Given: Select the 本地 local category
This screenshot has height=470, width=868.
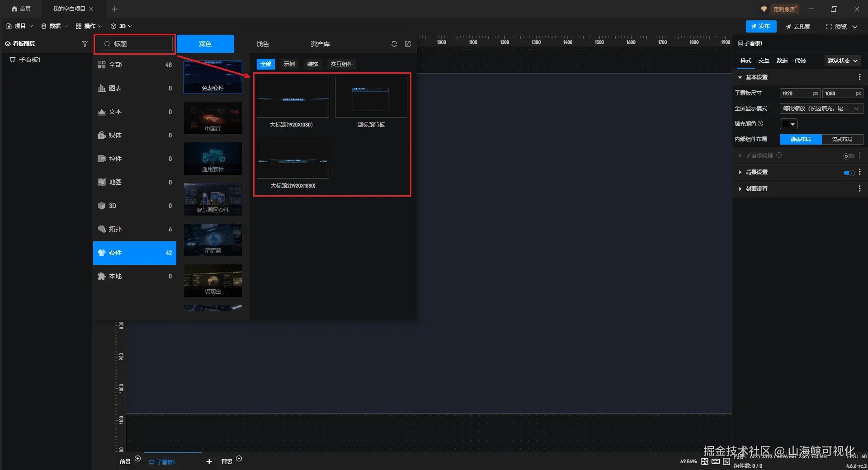Looking at the screenshot, I should (x=135, y=276).
